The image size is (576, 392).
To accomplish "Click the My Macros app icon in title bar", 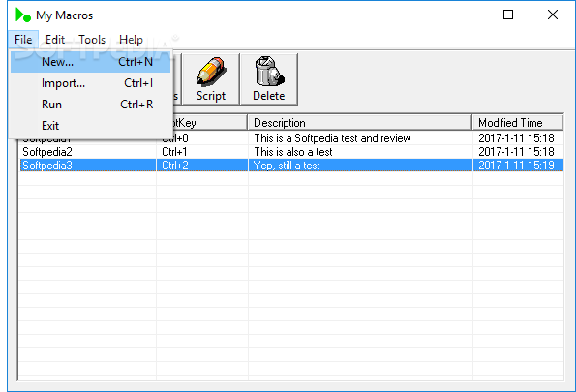I will pos(23,15).
